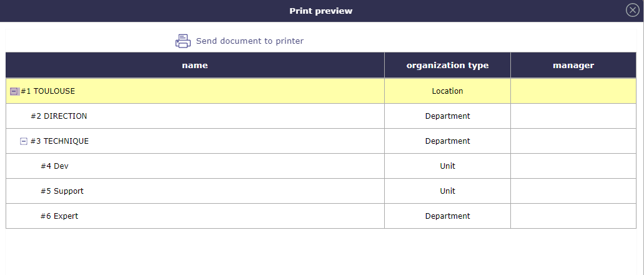Click 'Location' type cell for TOULOUSE

[447, 91]
